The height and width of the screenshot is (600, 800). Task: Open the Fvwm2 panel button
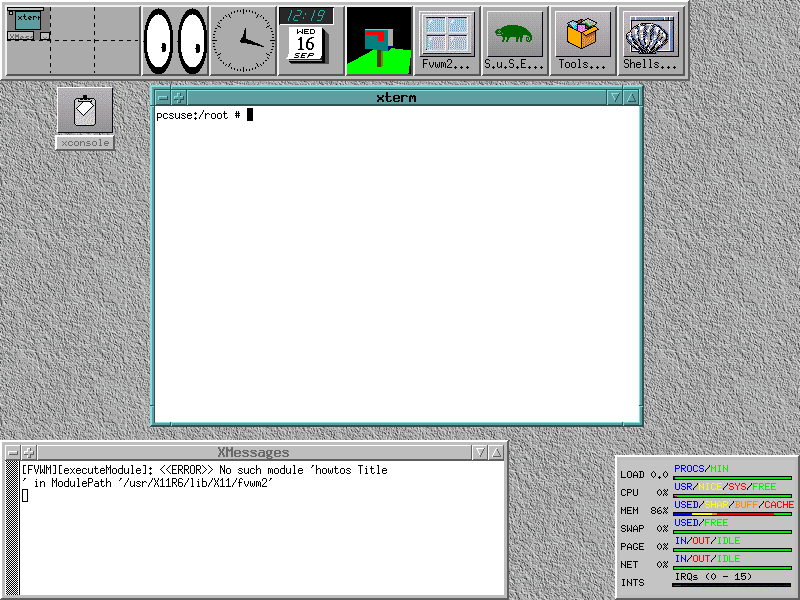(446, 41)
